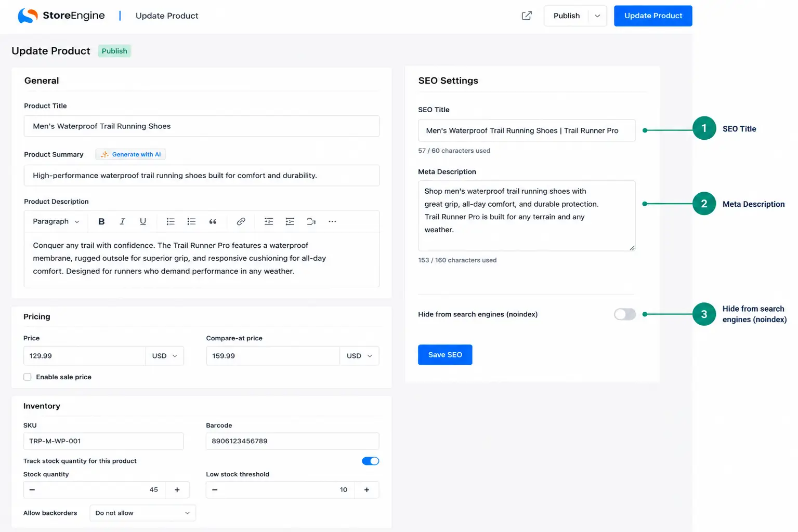This screenshot has width=798, height=532.
Task: Click the green Publish status badge
Action: (x=114, y=51)
